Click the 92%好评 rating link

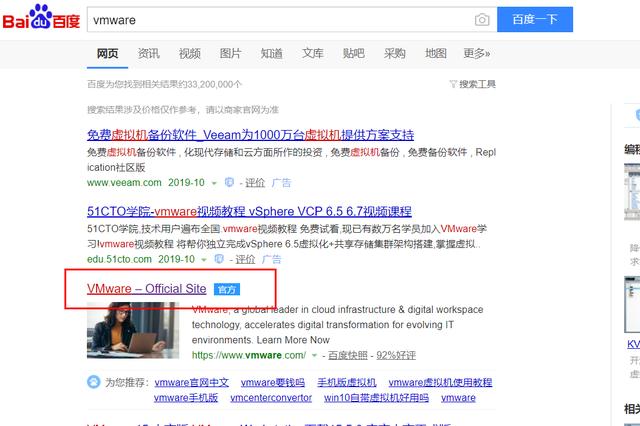pyautogui.click(x=396, y=355)
